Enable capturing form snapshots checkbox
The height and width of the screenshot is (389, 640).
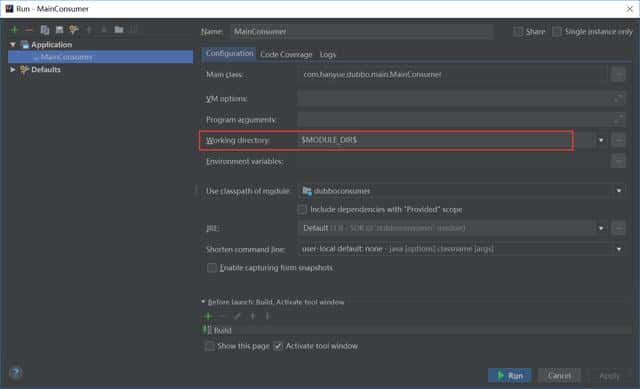211,268
